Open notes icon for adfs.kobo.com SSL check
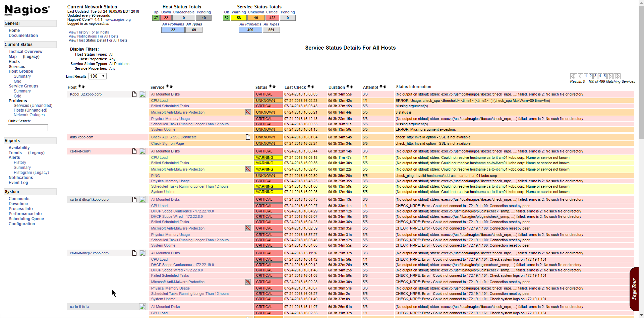This screenshot has height=318, width=644. pos(248,137)
